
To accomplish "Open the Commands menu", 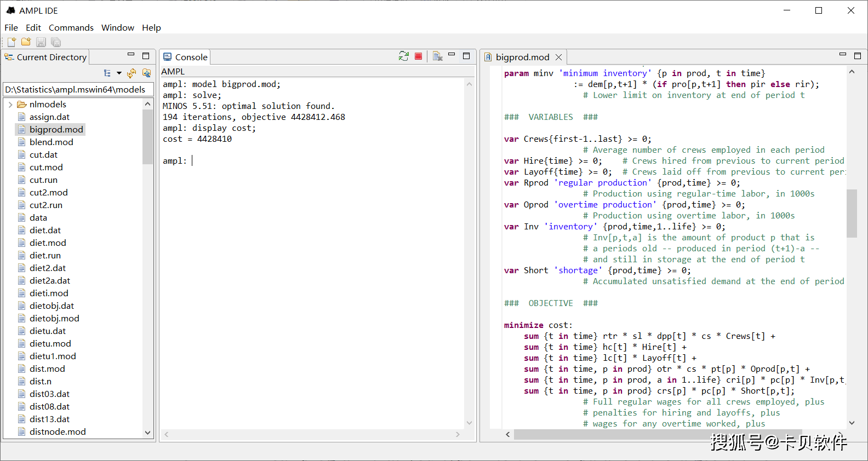I will click(71, 27).
